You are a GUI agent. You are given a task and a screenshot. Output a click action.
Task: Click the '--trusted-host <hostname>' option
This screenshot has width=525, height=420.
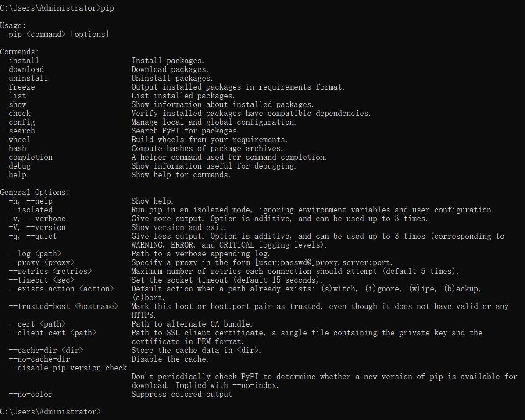[64, 306]
